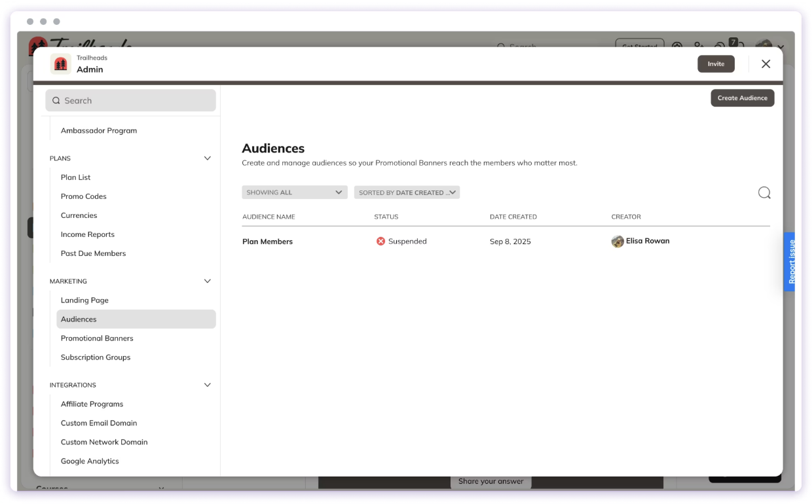Click the Invite button
This screenshot has height=504, width=812.
pos(716,64)
